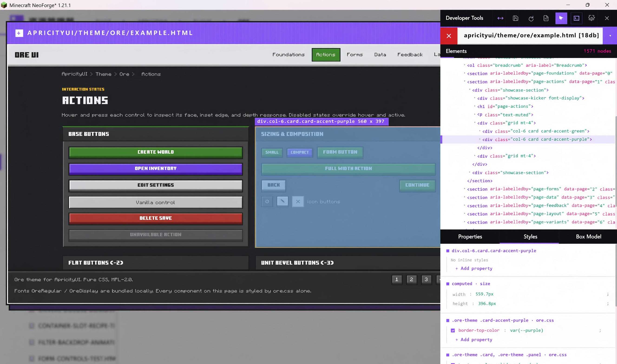Open the console terminal icon
Image resolution: width=617 pixels, height=364 pixels.
[x=576, y=18]
